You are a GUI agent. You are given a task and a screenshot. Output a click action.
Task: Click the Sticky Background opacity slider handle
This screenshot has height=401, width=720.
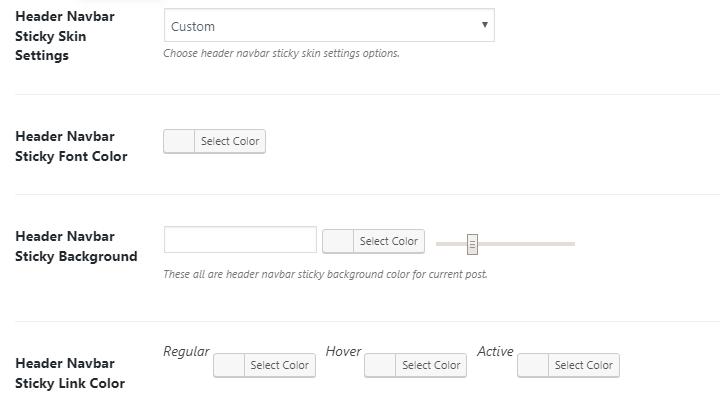472,244
